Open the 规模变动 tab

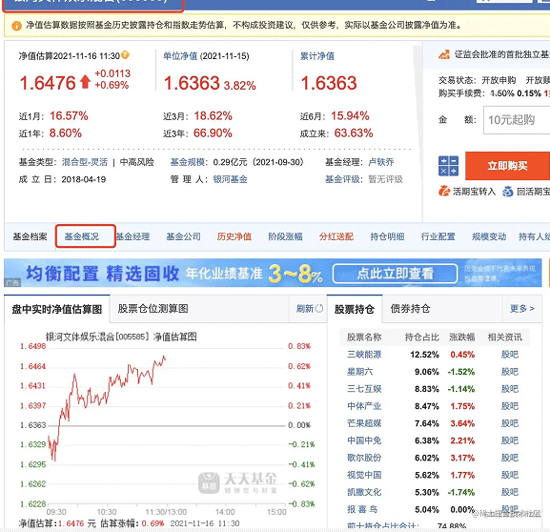(489, 237)
